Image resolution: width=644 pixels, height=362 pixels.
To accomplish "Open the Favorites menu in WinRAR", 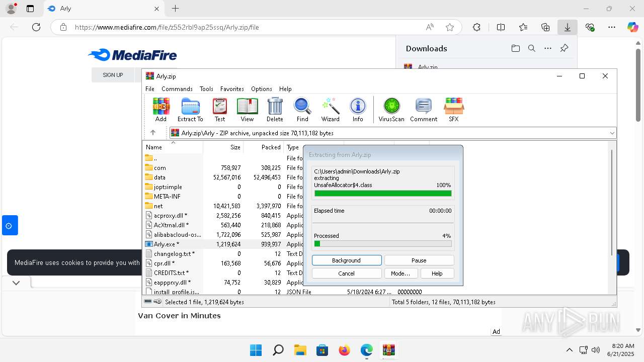I will click(232, 88).
